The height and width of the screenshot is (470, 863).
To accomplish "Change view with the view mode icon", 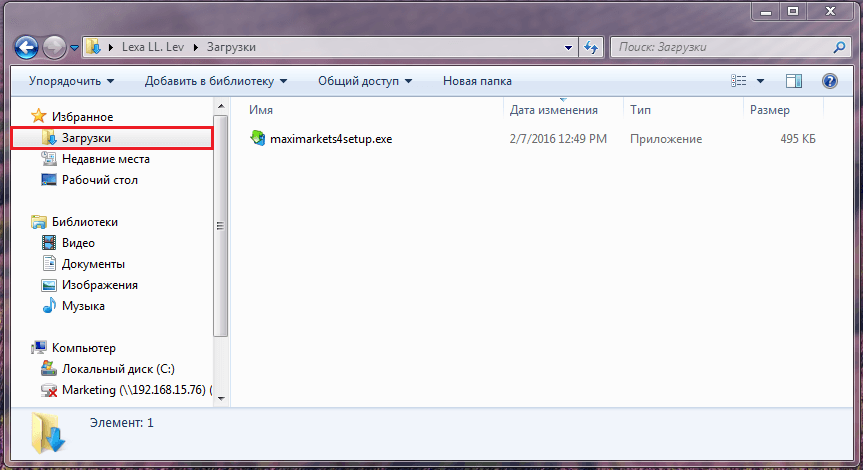I will pyautogui.click(x=739, y=81).
